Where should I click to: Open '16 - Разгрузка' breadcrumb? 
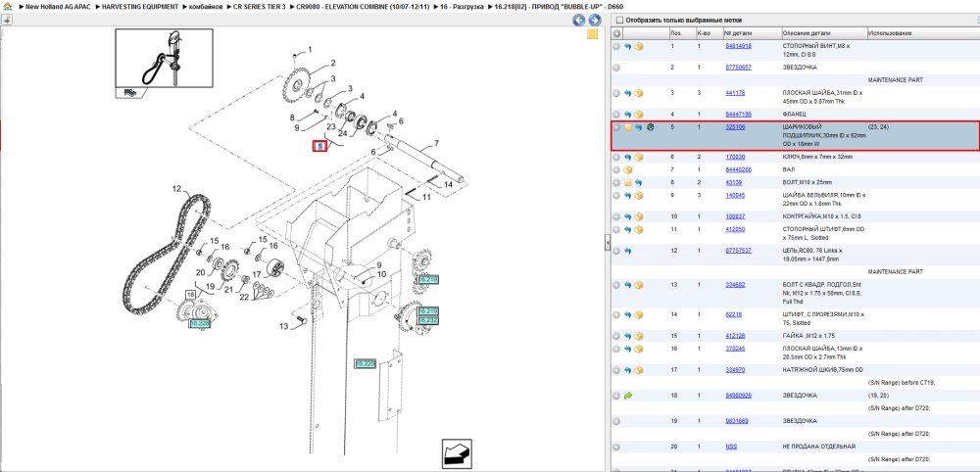pos(462,6)
